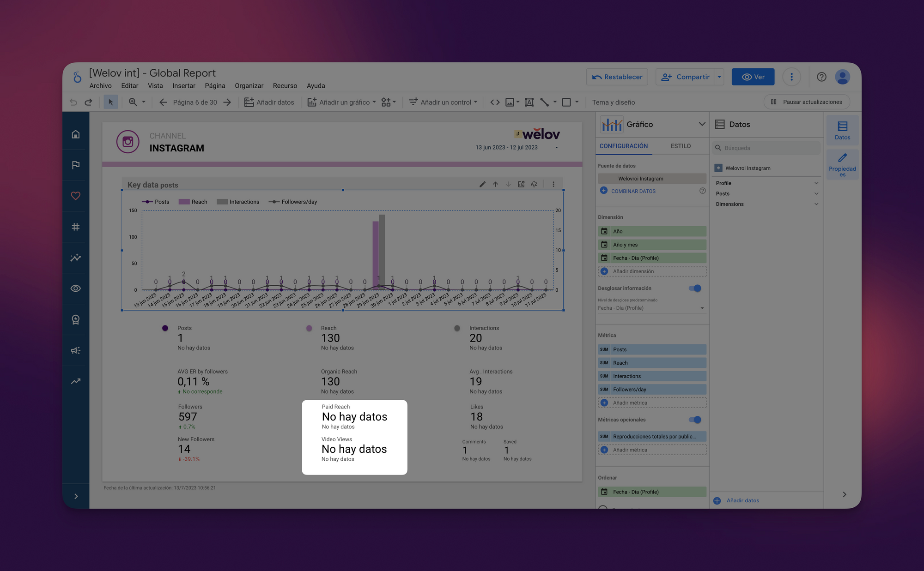Image resolution: width=924 pixels, height=571 pixels.
Task: Open Añadir un gráfico dropdown
Action: [x=342, y=102]
